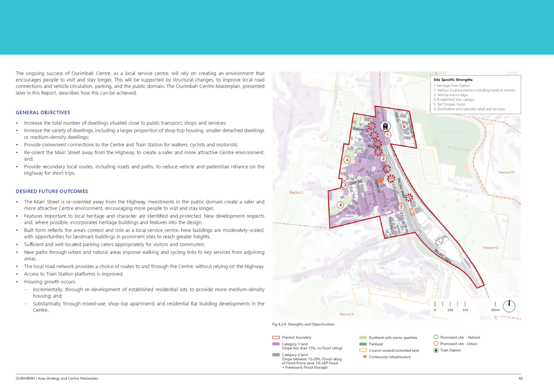
Task: Click circled number 6 near Mill St
Action: (404, 127)
